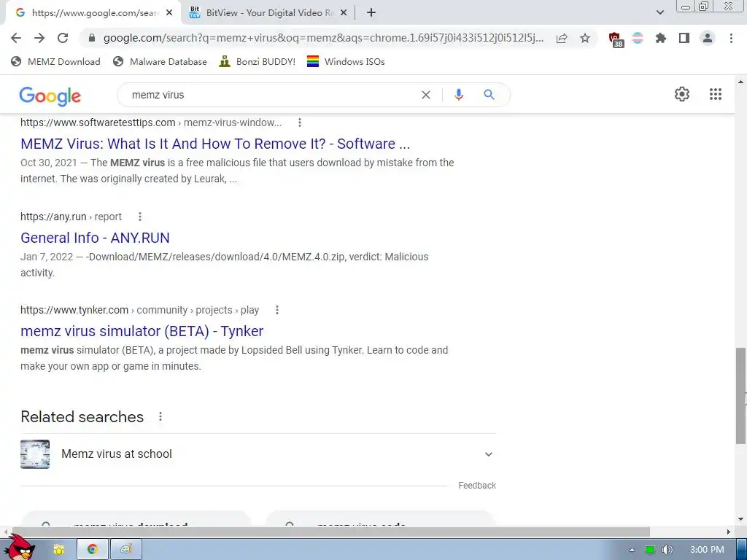
Task: Click the scrollbar up arrow
Action: click(x=740, y=82)
